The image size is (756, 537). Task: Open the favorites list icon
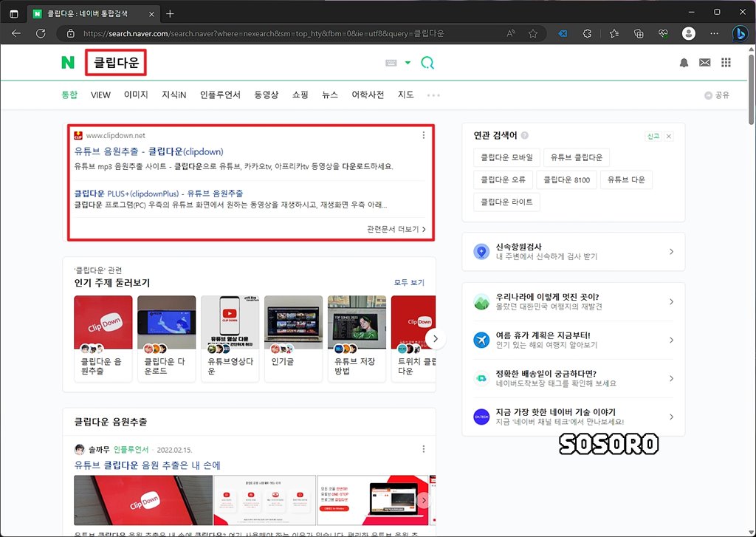coord(614,33)
